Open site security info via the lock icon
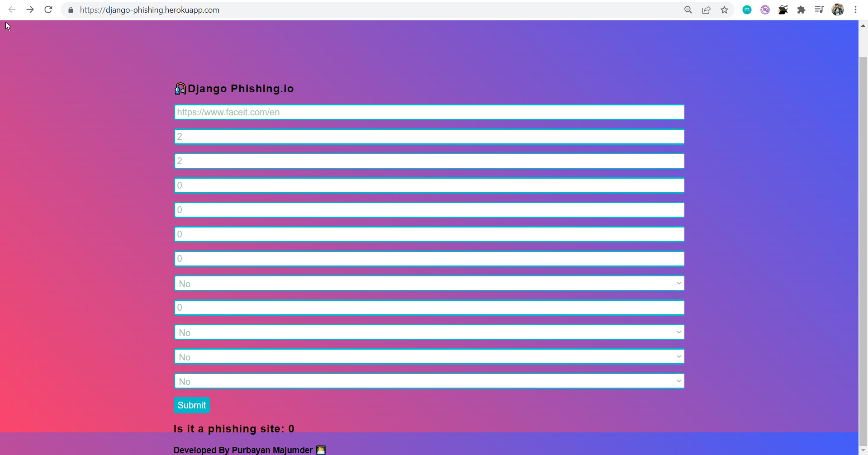This screenshot has height=455, width=868. [x=71, y=9]
